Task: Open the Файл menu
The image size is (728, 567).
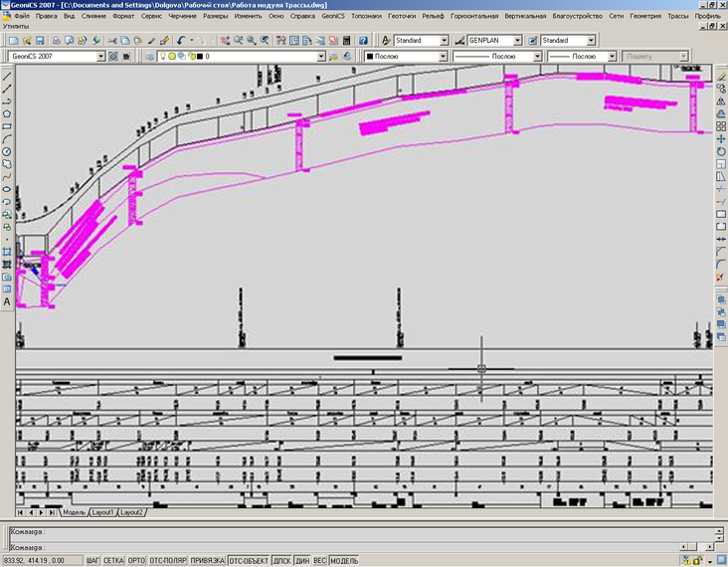Action: pos(22,16)
